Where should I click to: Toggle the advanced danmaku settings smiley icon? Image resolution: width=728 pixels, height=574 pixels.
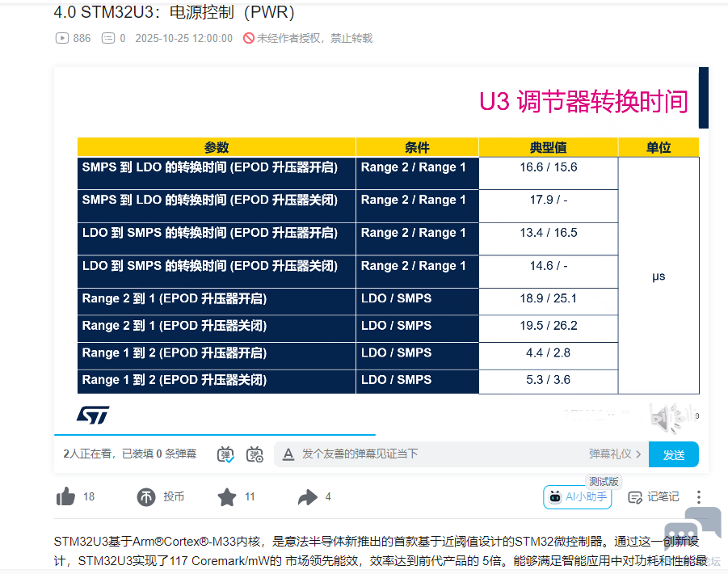(x=255, y=454)
